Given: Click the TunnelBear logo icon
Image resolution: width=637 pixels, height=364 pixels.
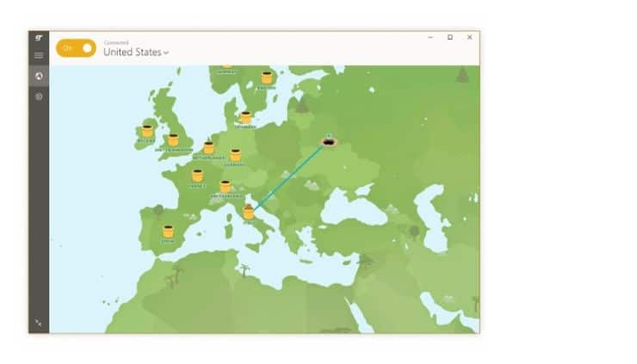Looking at the screenshot, I should click(x=39, y=39).
